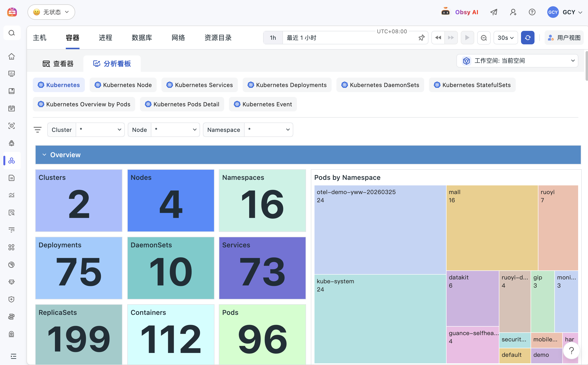Screen dimensions: 588x365
Task: Click the home icon in sidebar
Action: click(x=12, y=56)
